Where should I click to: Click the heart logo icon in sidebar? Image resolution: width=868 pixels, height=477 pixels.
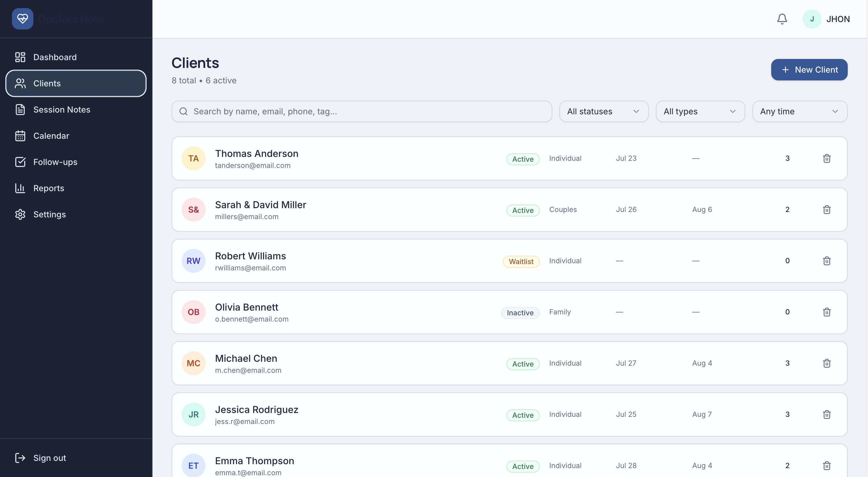tap(23, 19)
